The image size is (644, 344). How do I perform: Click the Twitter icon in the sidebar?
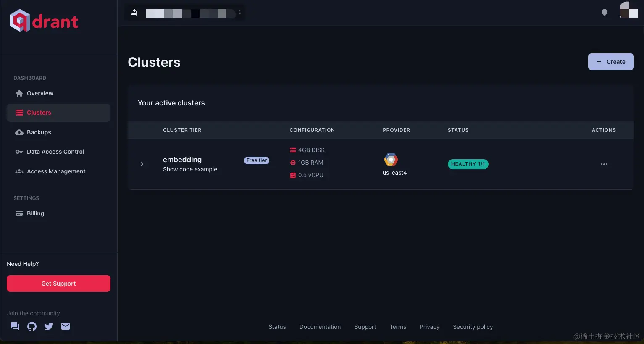pos(48,326)
